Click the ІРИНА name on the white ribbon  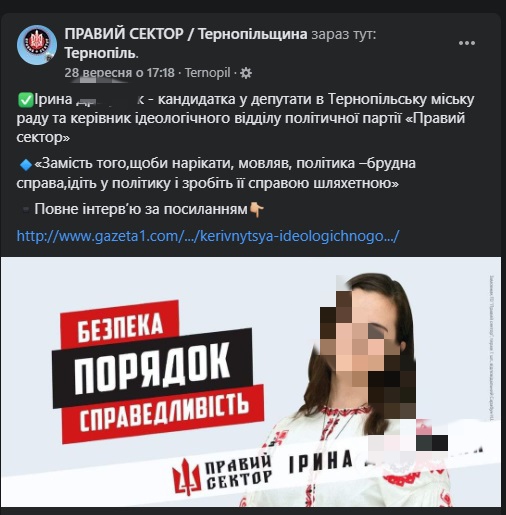[321, 462]
